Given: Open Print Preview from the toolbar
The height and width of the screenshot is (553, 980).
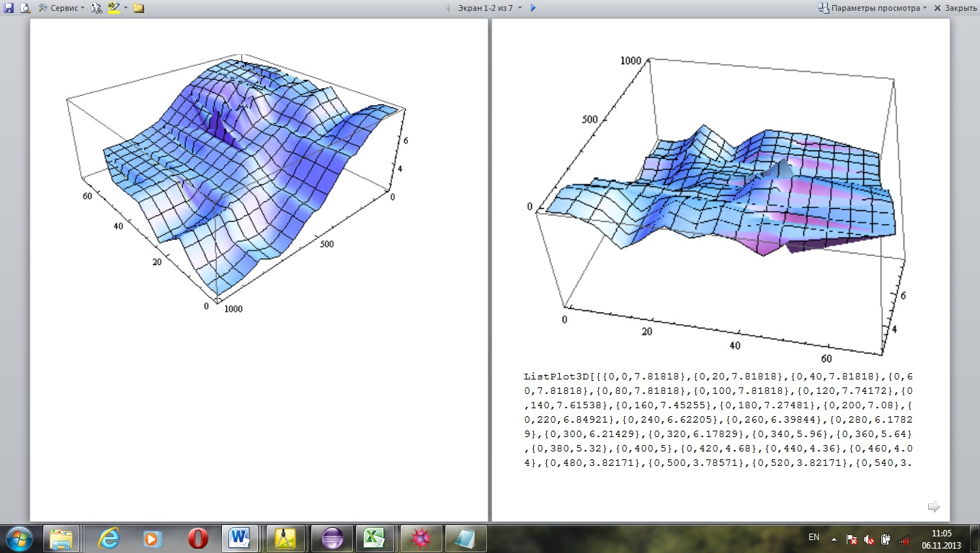Looking at the screenshot, I should coord(25,8).
